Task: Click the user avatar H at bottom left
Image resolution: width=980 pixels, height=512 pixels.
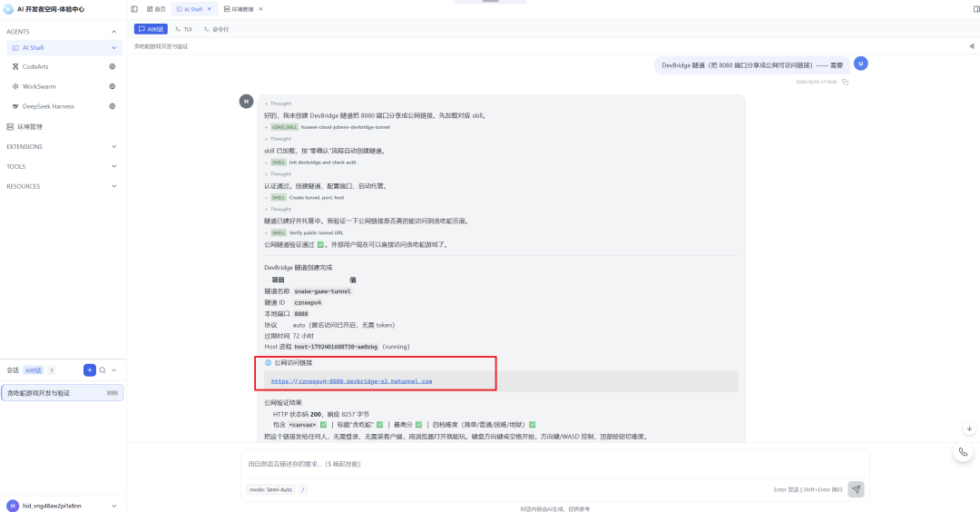Action: click(13, 506)
